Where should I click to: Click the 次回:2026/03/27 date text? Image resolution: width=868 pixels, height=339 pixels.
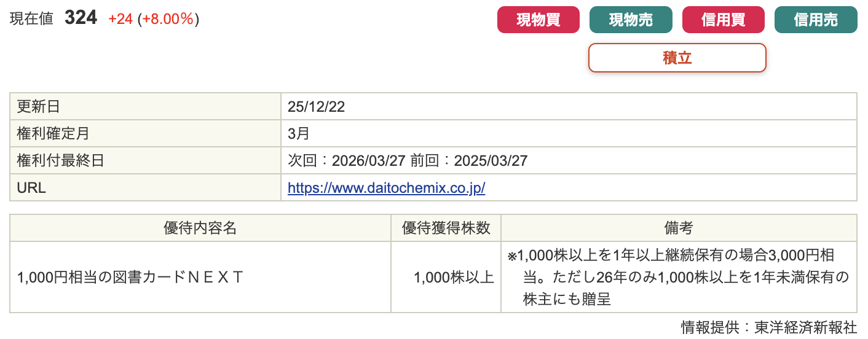click(x=346, y=161)
